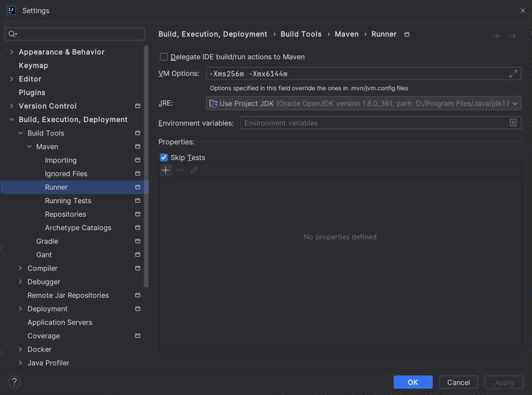The image size is (532, 395).
Task: Expand the Deployment node arrow
Action: [x=21, y=309]
